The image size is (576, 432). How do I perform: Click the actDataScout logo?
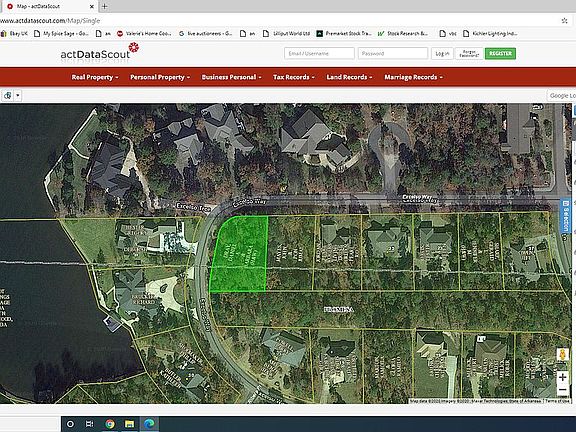100,52
